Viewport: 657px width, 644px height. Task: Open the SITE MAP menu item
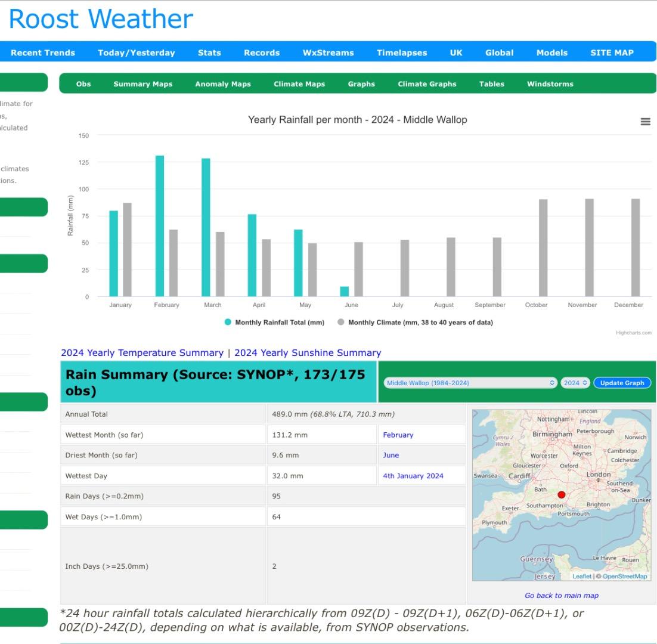point(612,52)
